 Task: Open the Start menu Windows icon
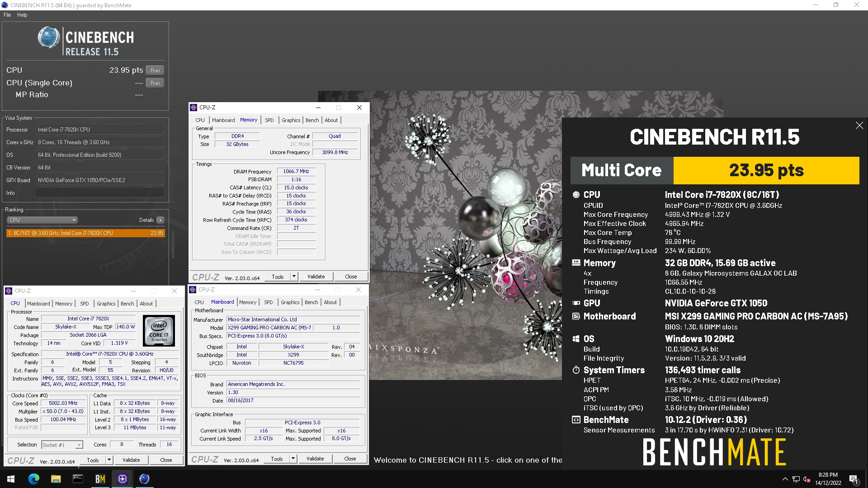pos(11,479)
